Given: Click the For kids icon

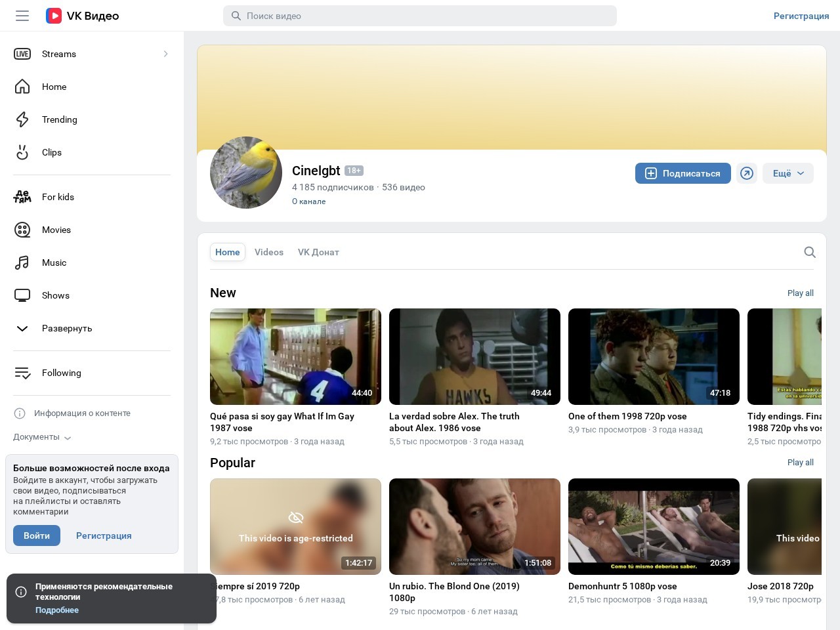Looking at the screenshot, I should coord(22,197).
